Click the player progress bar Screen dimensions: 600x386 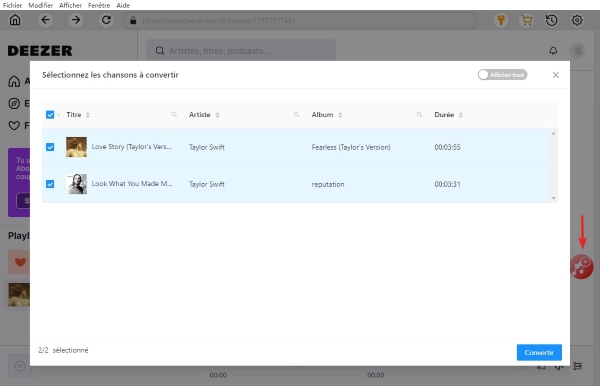click(297, 375)
